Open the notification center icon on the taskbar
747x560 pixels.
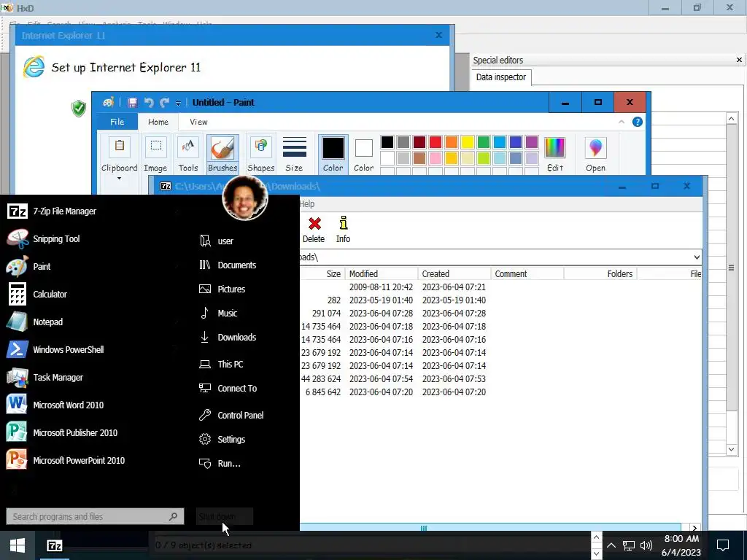[x=723, y=545]
